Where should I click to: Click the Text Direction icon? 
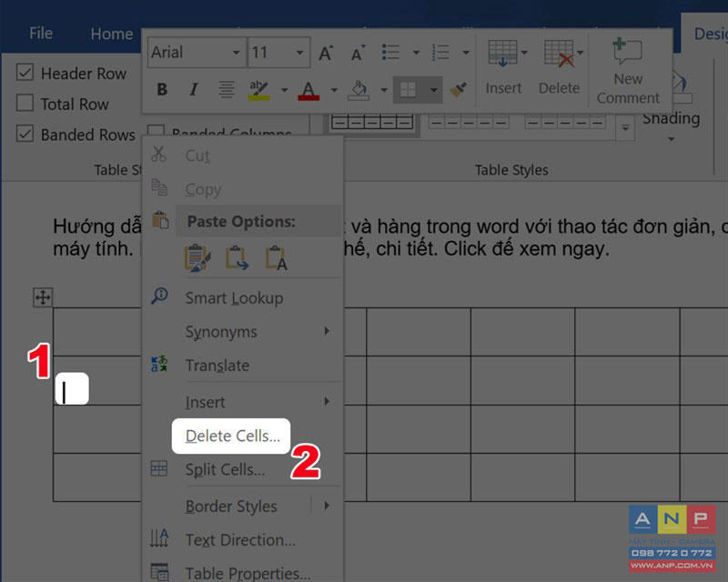click(158, 538)
